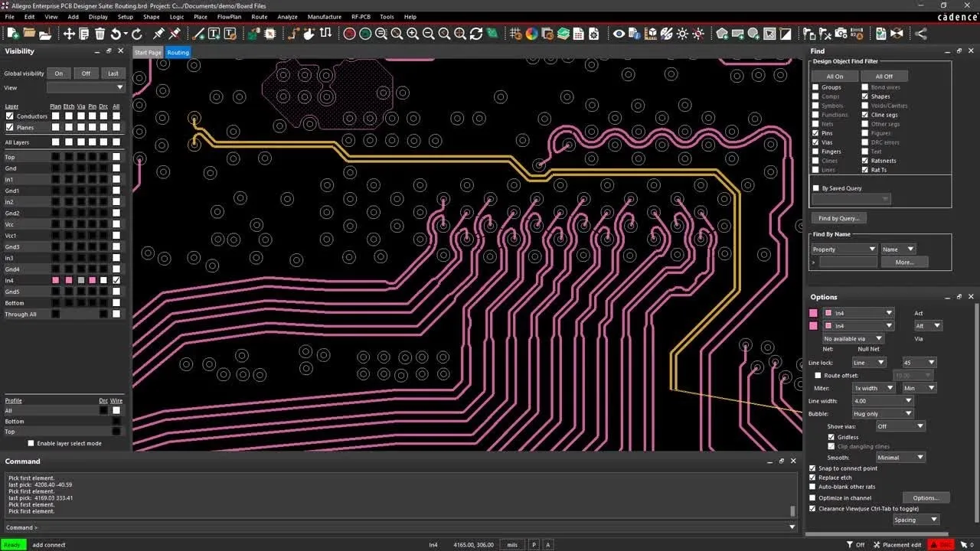This screenshot has height=551, width=980.
Task: Click the Zoom Out magnifier icon
Action: (429, 34)
